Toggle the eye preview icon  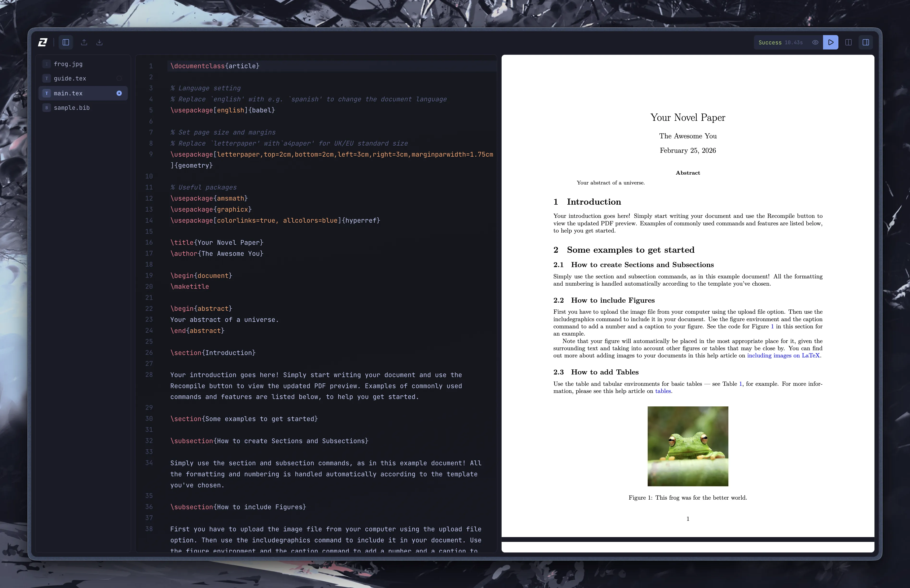[x=815, y=42]
